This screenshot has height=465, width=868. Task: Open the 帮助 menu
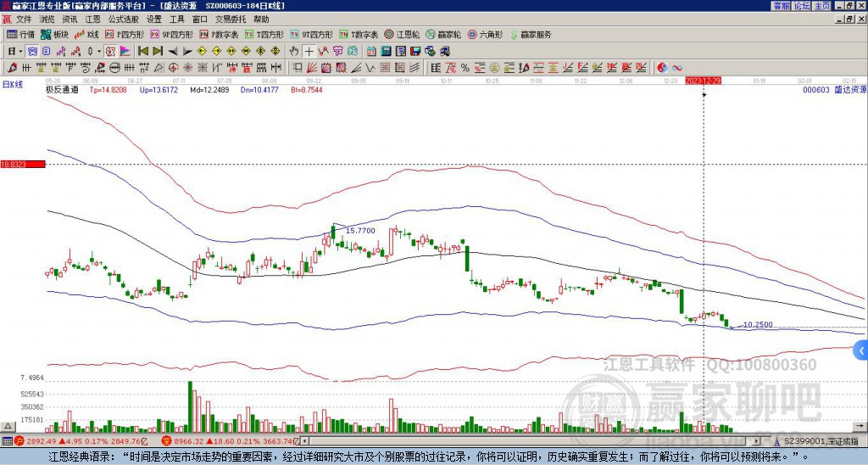[x=261, y=20]
